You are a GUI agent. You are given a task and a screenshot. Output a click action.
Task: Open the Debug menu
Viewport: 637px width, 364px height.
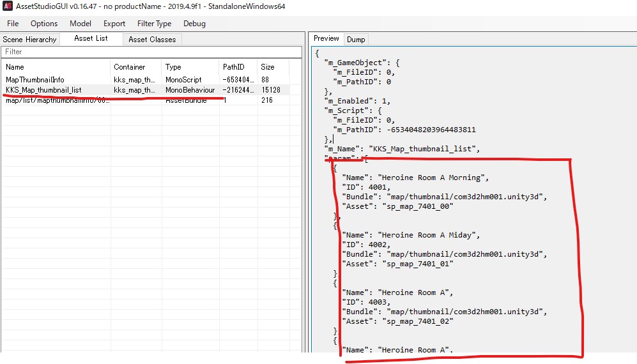point(194,24)
